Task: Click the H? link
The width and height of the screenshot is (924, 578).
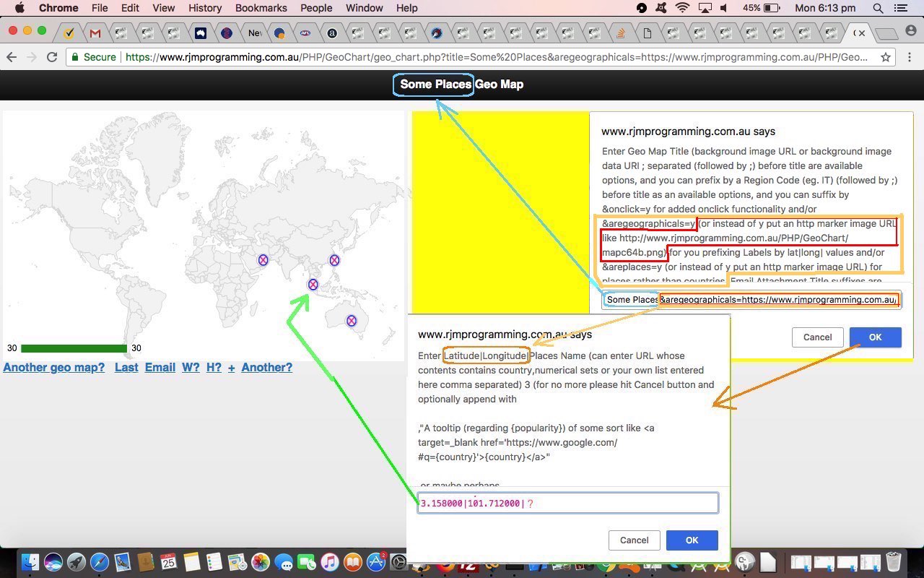Action: click(x=214, y=367)
